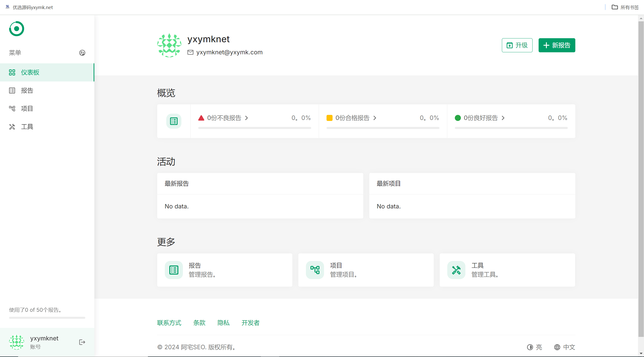
Task: Click the email envelope icon
Action: 190,52
